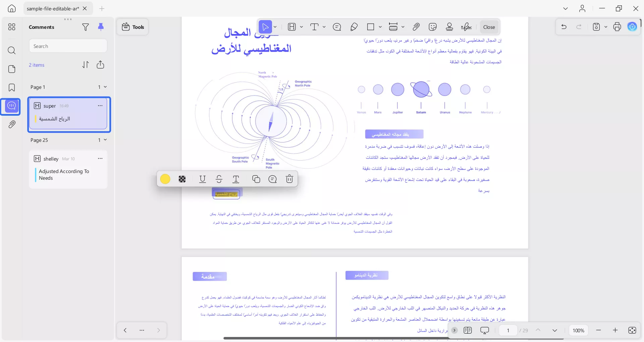Open the AI assistant
644x342 pixels.
coord(632,27)
